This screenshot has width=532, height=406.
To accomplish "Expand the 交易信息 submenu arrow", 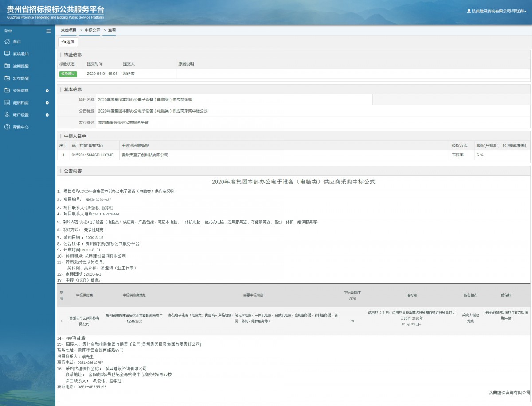I will point(47,90).
